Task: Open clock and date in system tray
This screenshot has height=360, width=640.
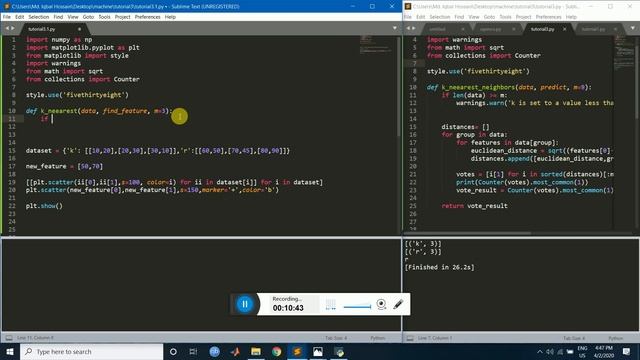Action: point(604,351)
